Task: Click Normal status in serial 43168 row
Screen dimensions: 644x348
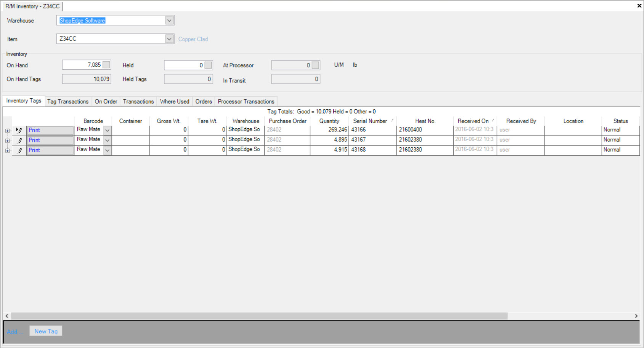Action: pos(620,150)
